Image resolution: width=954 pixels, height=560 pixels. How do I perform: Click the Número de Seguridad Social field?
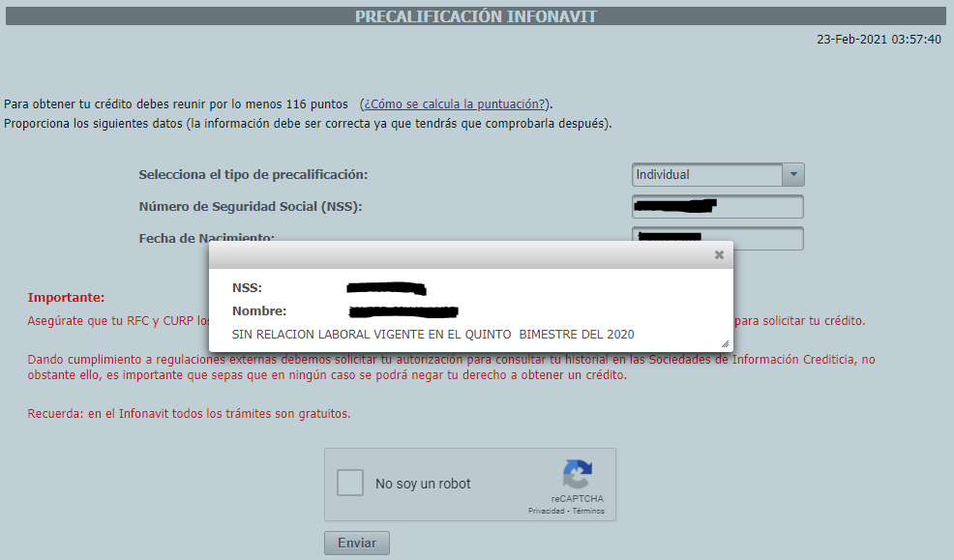point(718,207)
